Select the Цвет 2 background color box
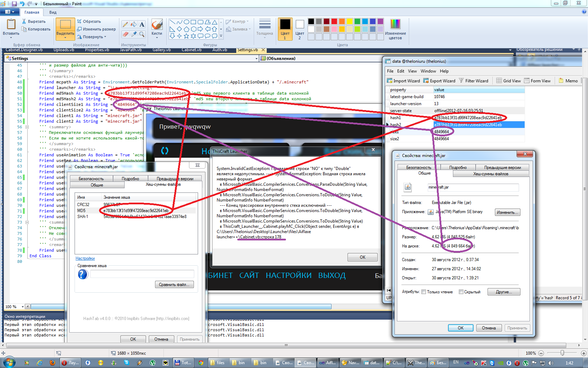 click(300, 29)
